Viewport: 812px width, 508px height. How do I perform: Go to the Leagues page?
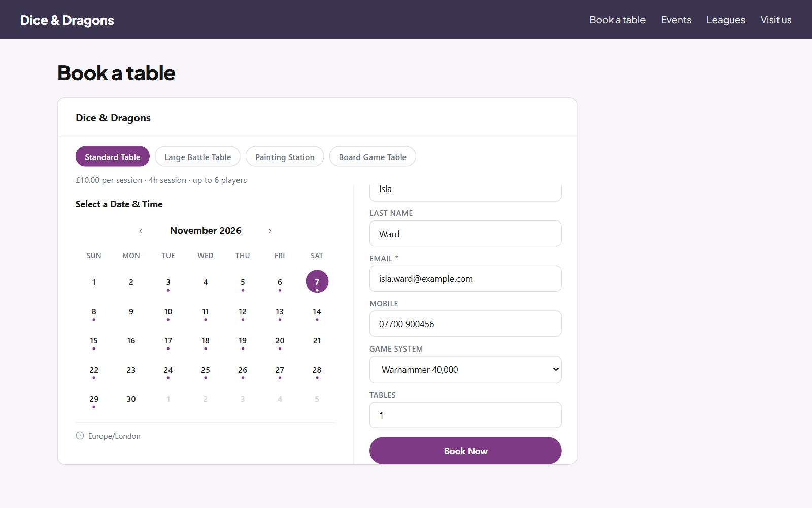pyautogui.click(x=726, y=20)
